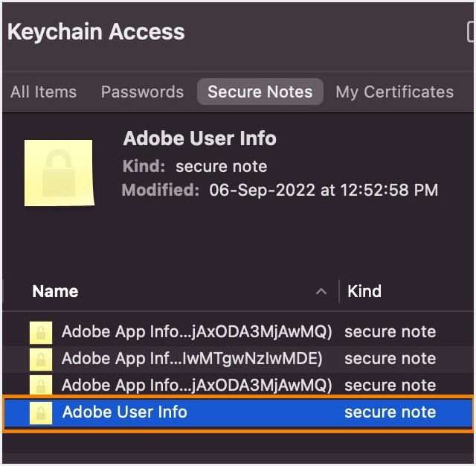
Task: Switch to the All Items tab
Action: (43, 92)
